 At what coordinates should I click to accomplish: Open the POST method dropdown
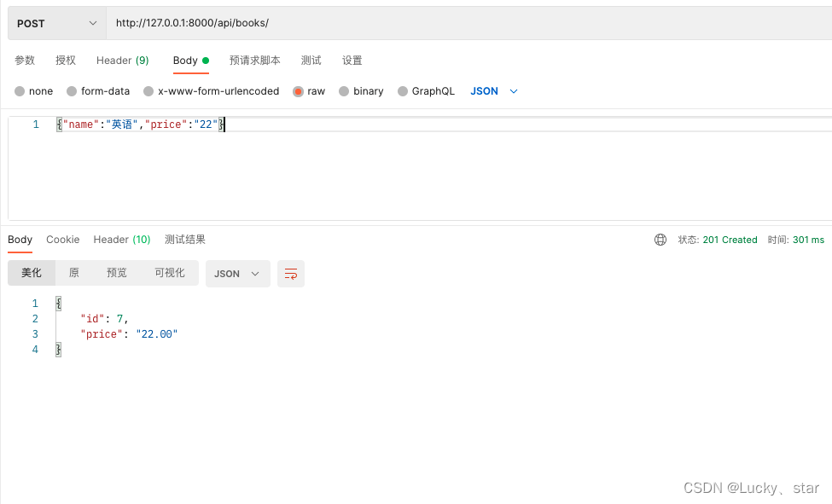click(x=57, y=23)
